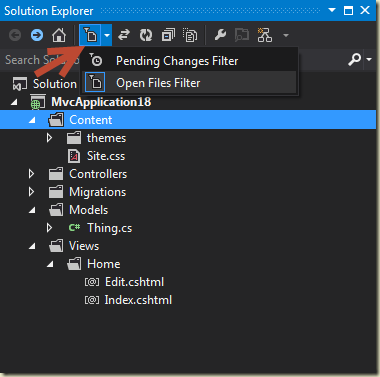Collapse the Models folder
380x377 pixels.
(x=32, y=210)
